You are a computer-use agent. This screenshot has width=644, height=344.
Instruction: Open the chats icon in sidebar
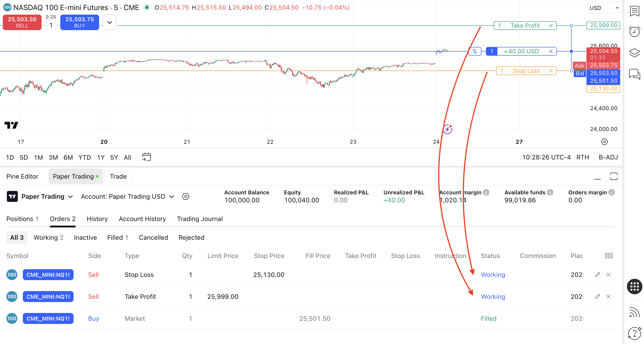(634, 74)
